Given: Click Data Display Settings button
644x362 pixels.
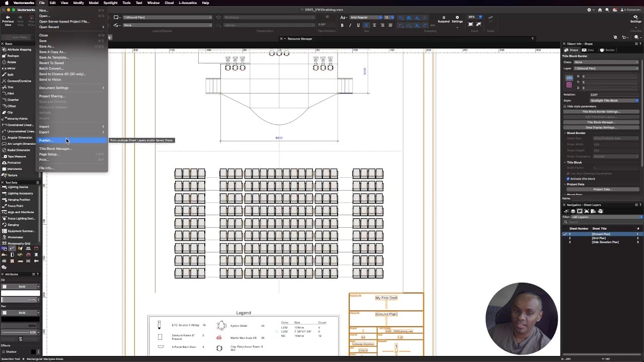Looking at the screenshot, I should (601, 128).
